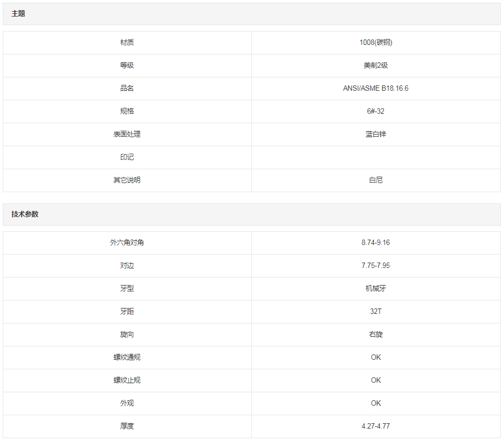Click the 7.75-7.95 对边 value

point(375,266)
